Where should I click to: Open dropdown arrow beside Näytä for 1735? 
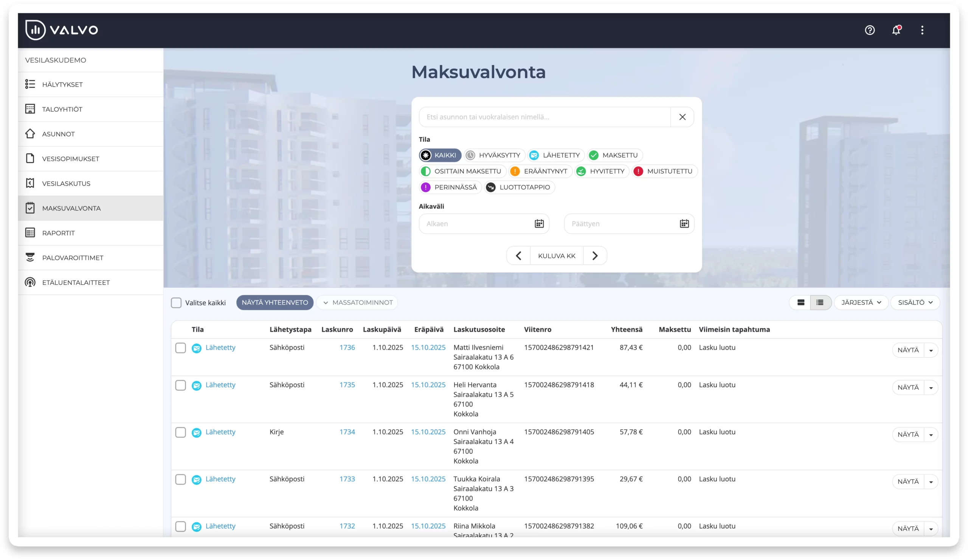(931, 388)
